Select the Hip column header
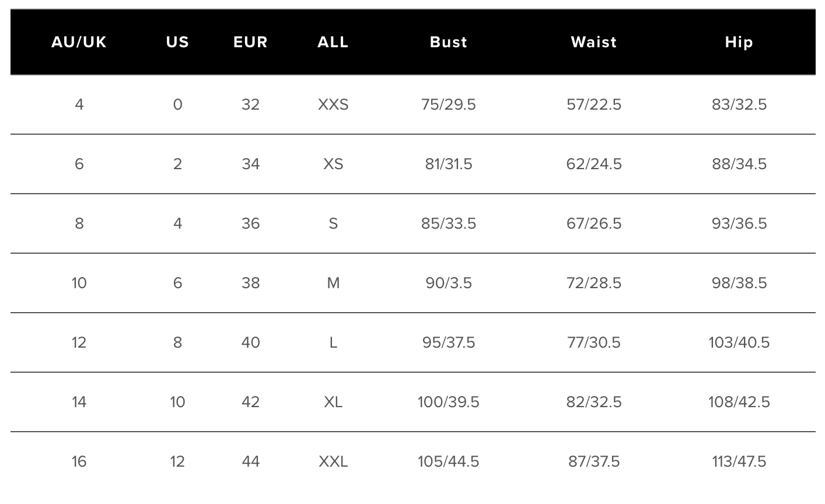The image size is (825, 504). tap(739, 42)
